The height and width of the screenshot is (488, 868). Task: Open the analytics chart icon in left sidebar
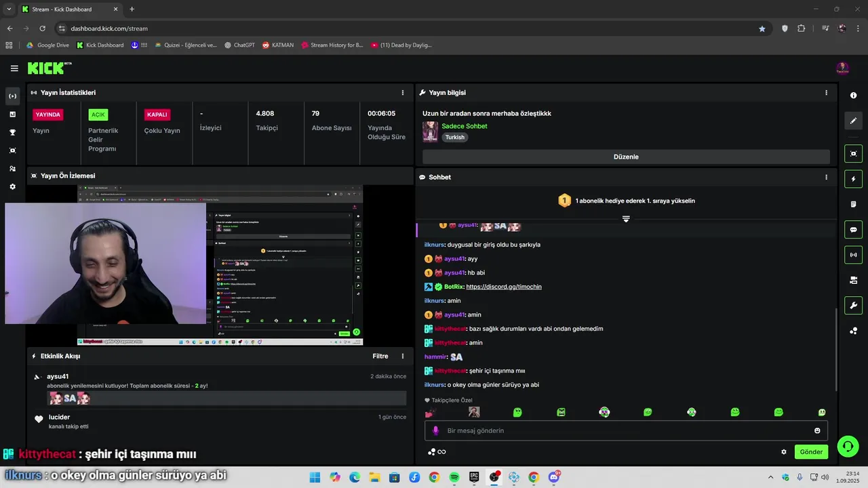pyautogui.click(x=12, y=115)
